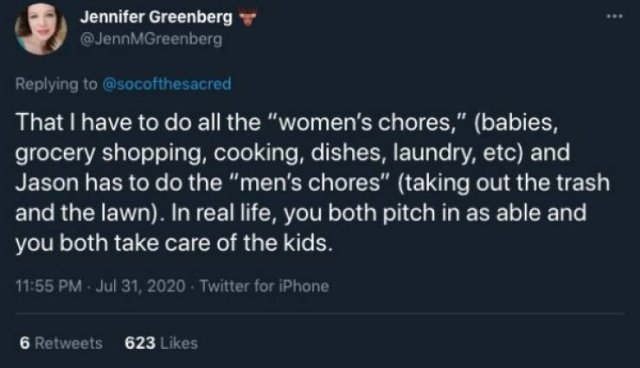Click the final line ending "the kids."
640x368 pixels.
pos(174,243)
